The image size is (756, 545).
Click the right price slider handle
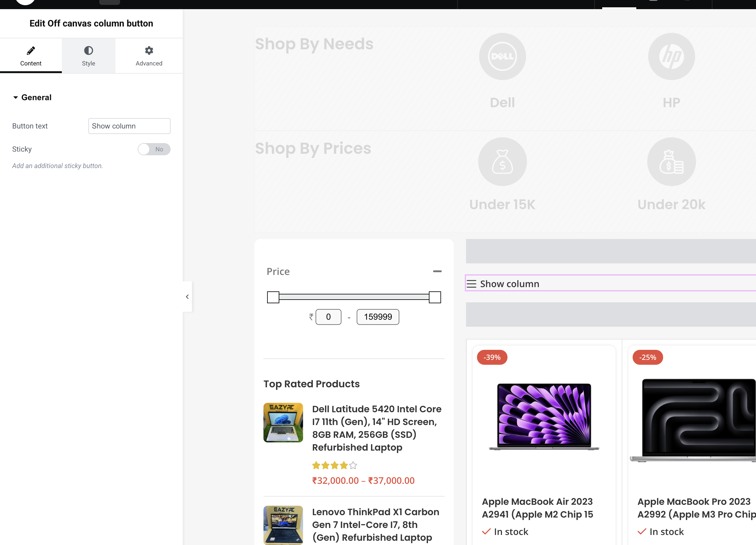[435, 297]
